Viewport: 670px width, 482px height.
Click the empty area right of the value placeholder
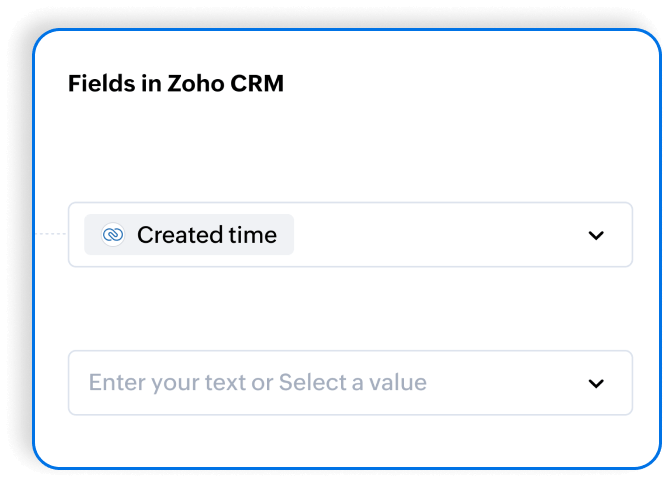tap(500, 383)
